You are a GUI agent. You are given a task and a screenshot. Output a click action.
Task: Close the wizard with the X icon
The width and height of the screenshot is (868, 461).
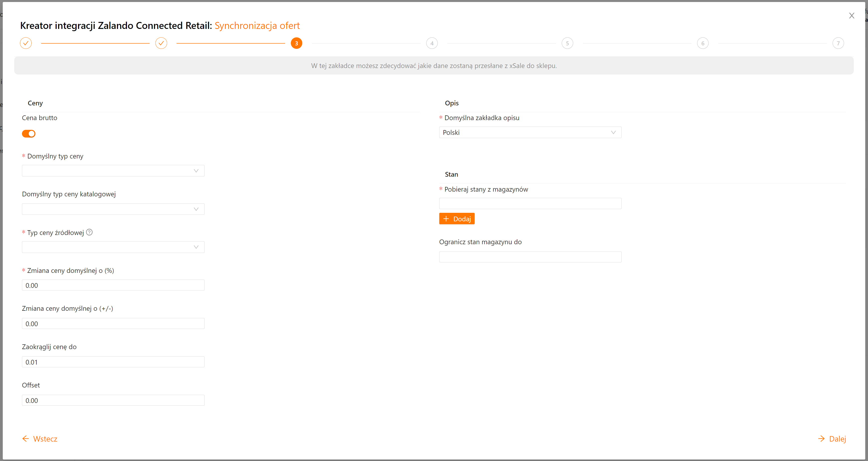[852, 15]
